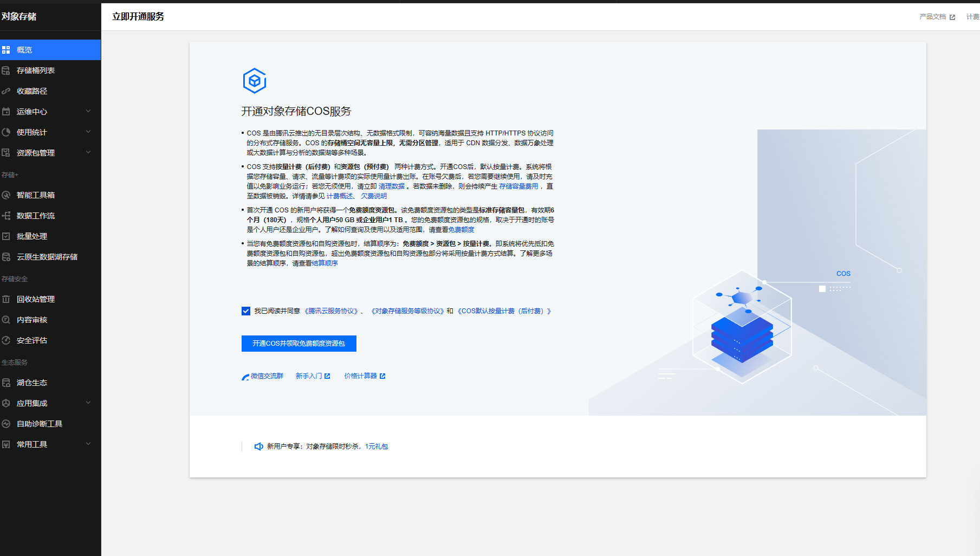Open 云原生数据湖存储 menu item

pos(47,257)
